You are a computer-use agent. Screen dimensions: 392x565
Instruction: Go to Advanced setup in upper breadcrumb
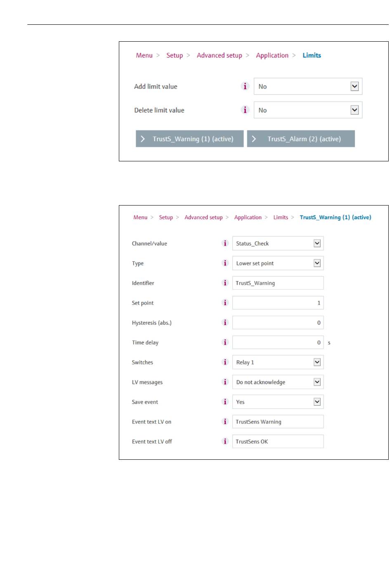[220, 55]
